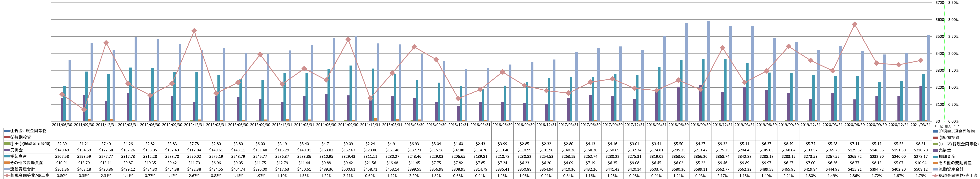
Task: Select the 流動資産合計 bar for 2012/03/31
Action: (x=136, y=79)
